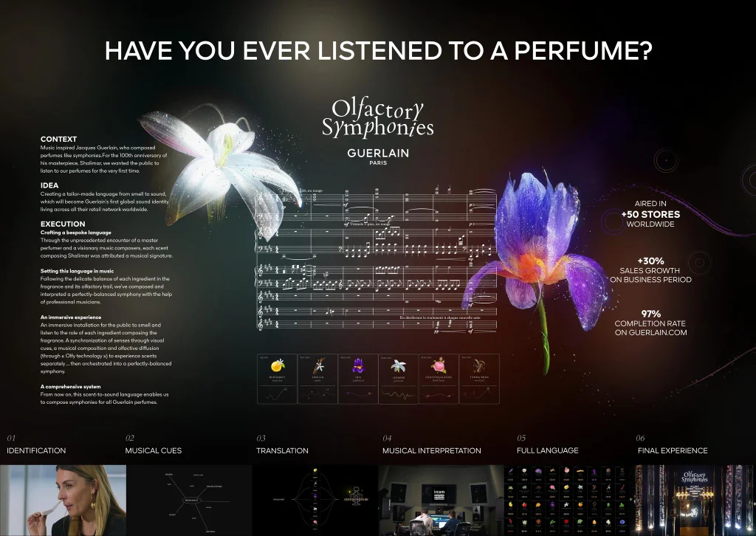Image resolution: width=756 pixels, height=536 pixels.
Task: Click the purple Iris ingredient icon
Action: (x=358, y=365)
